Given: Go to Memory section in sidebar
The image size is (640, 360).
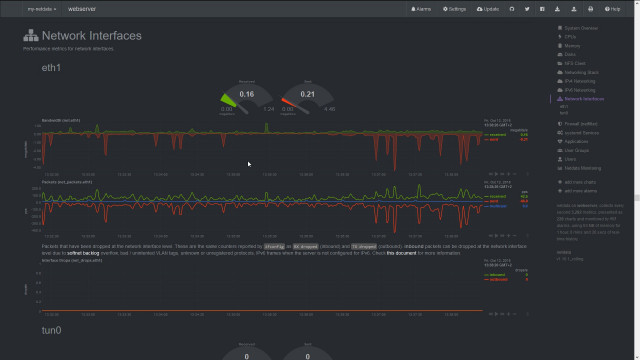Looking at the screenshot, I should tap(569, 46).
